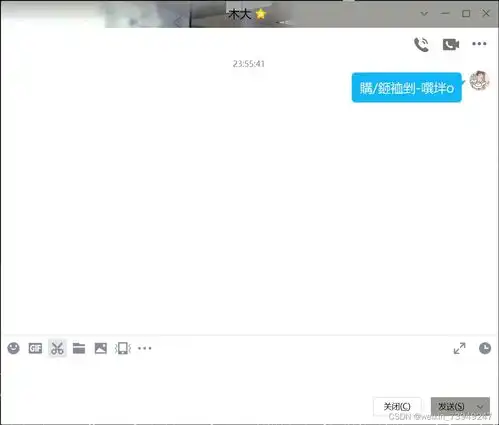This screenshot has height=425, width=499.
Task: Open the title bar dropdown chevron
Action: pyautogui.click(x=424, y=14)
